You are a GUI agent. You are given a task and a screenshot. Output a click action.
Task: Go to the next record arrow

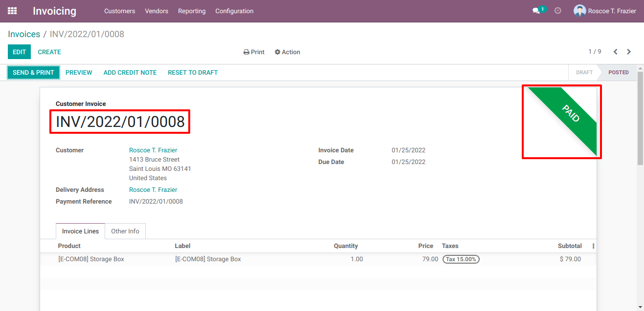click(629, 52)
